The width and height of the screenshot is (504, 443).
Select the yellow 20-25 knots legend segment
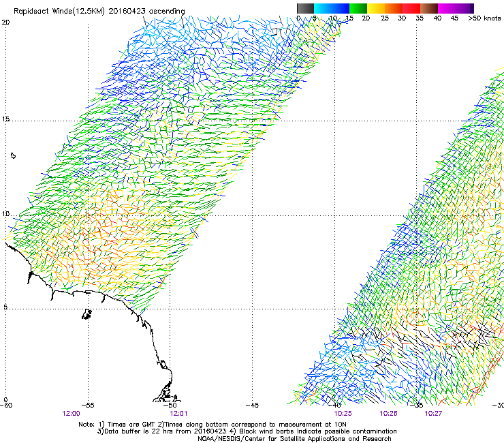click(376, 8)
